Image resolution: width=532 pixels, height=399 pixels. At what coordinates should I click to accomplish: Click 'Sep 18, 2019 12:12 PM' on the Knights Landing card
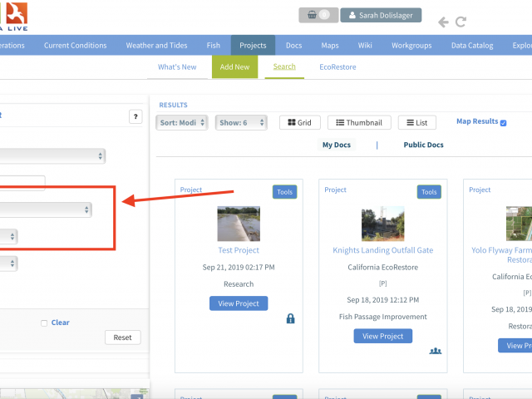(x=382, y=300)
